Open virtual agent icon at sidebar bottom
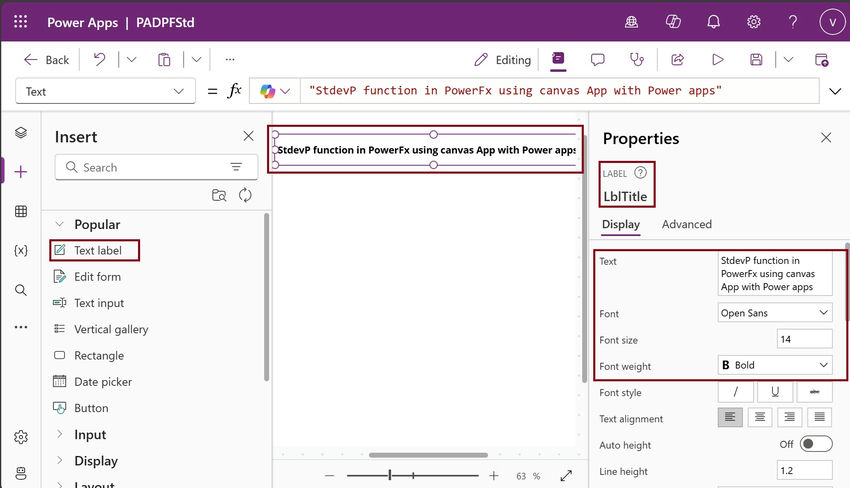 tap(21, 473)
